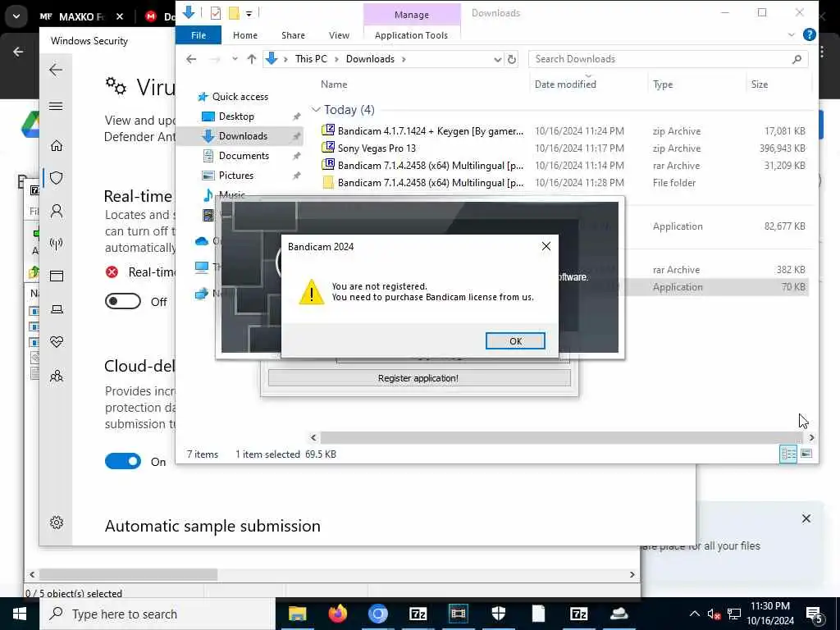This screenshot has height=630, width=840.
Task: Click the Windows Start button
Action: click(20, 614)
